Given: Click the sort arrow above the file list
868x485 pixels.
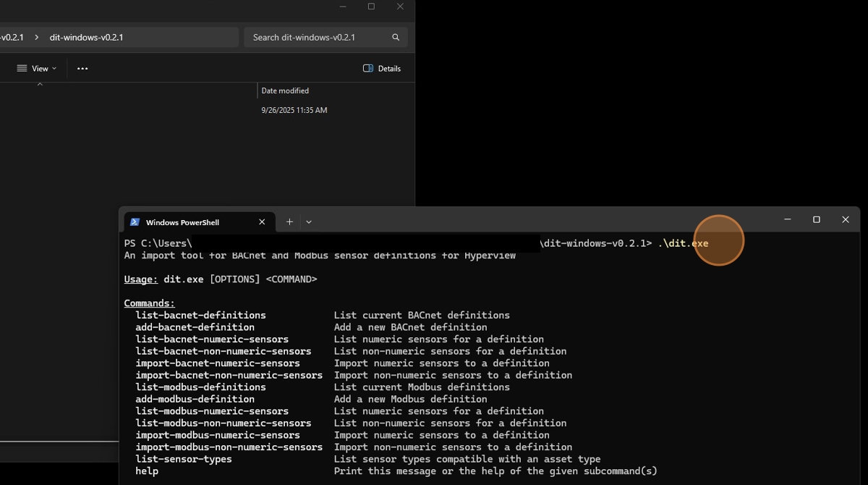Looking at the screenshot, I should pyautogui.click(x=40, y=84).
